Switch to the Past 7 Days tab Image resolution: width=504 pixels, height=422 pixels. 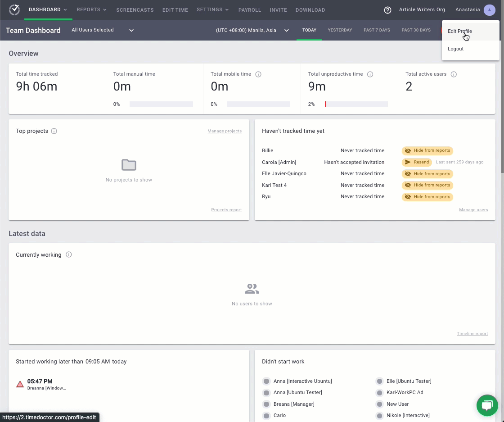pyautogui.click(x=377, y=30)
